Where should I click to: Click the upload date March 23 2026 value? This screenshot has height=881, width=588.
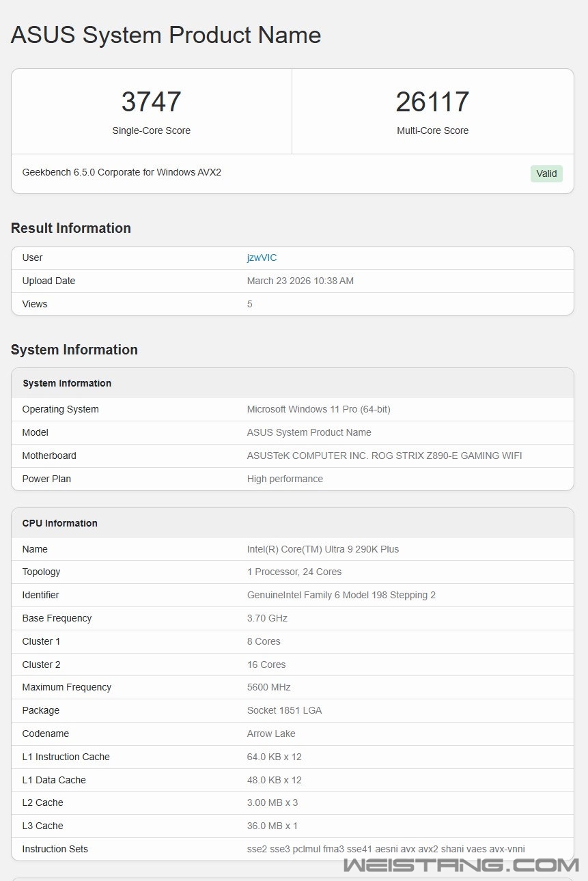[x=300, y=281]
